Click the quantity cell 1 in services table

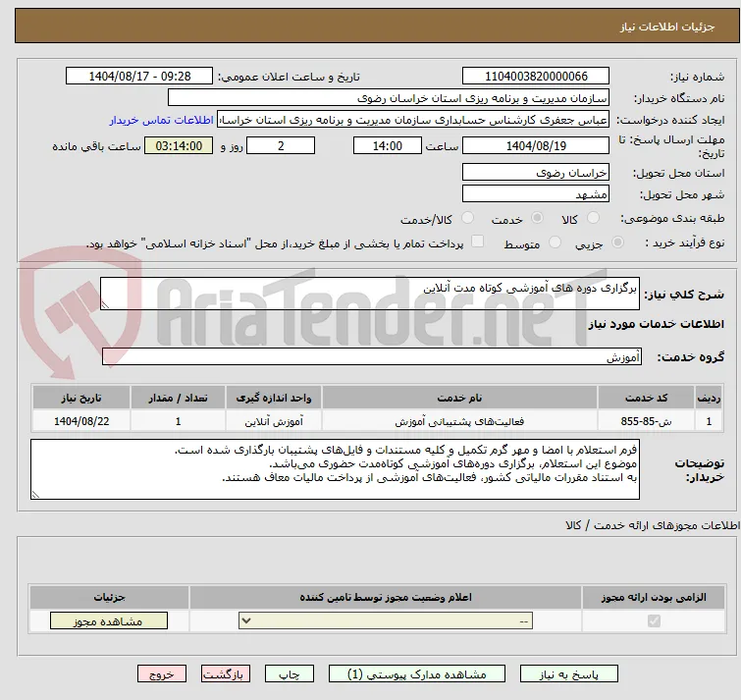click(179, 421)
